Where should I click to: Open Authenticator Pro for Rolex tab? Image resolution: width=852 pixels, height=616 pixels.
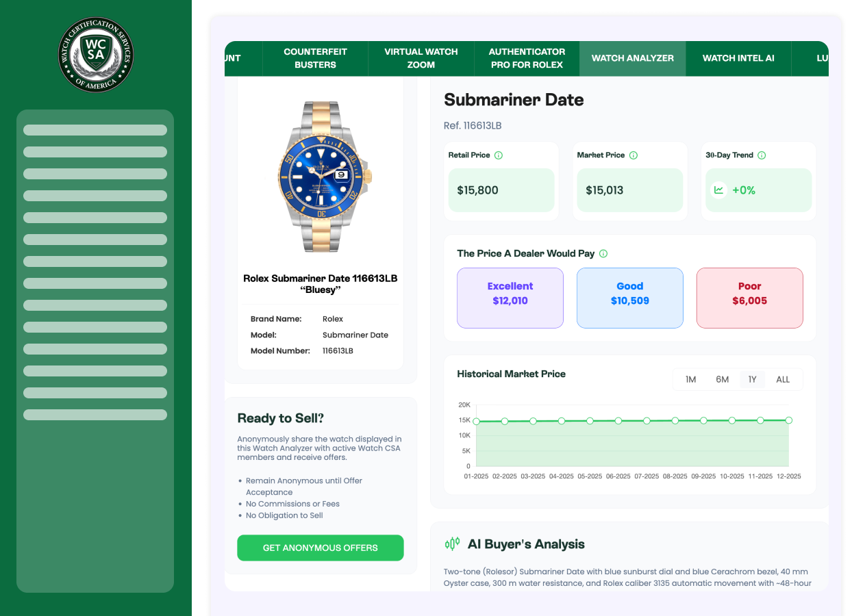click(x=527, y=58)
